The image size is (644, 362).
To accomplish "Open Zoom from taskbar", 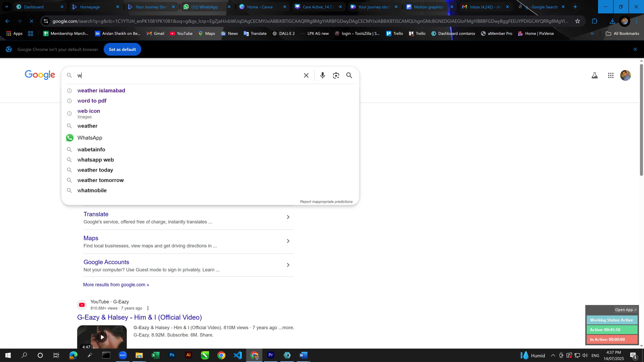I will [x=122, y=355].
